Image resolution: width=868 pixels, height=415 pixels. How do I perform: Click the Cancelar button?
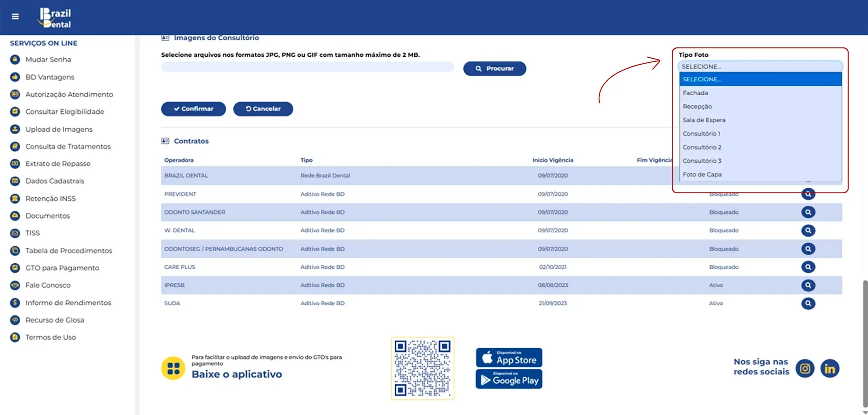[263, 109]
